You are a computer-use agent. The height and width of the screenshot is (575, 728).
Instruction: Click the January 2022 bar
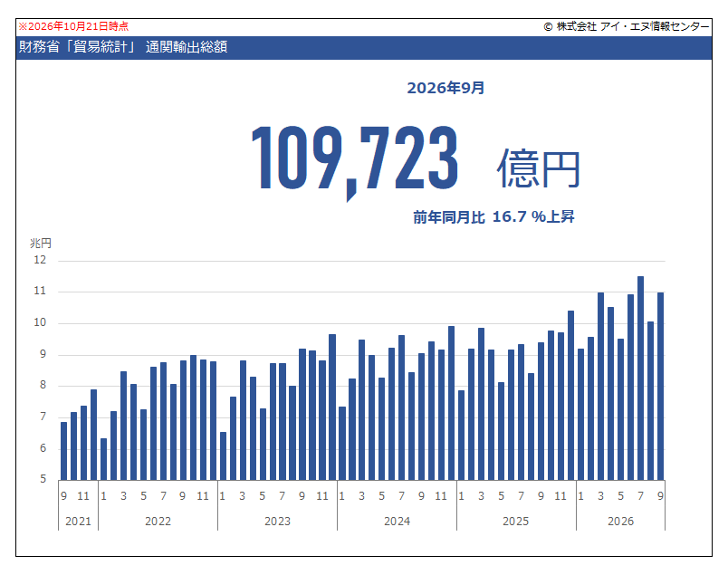(x=103, y=459)
